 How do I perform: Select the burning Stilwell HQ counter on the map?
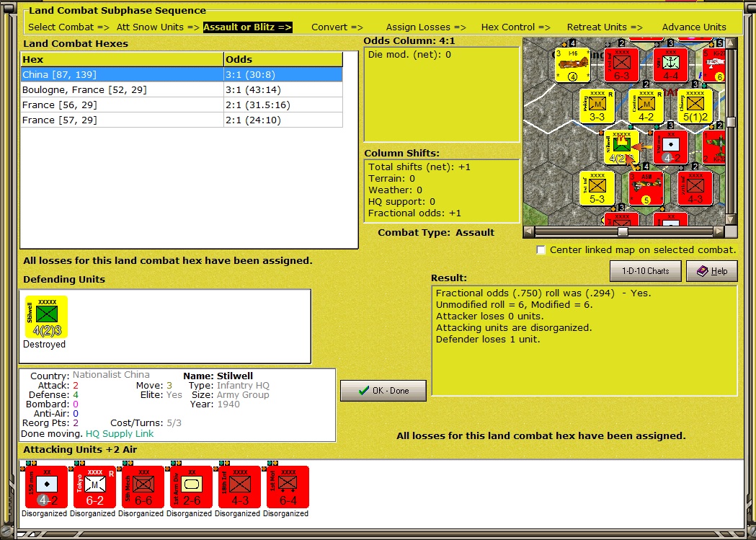[621, 147]
